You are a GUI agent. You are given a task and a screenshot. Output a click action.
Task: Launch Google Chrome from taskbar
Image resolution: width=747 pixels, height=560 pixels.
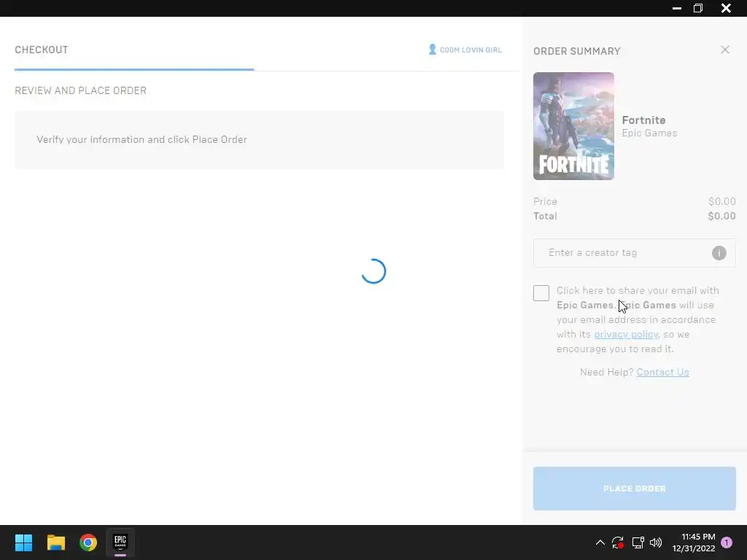[88, 542]
